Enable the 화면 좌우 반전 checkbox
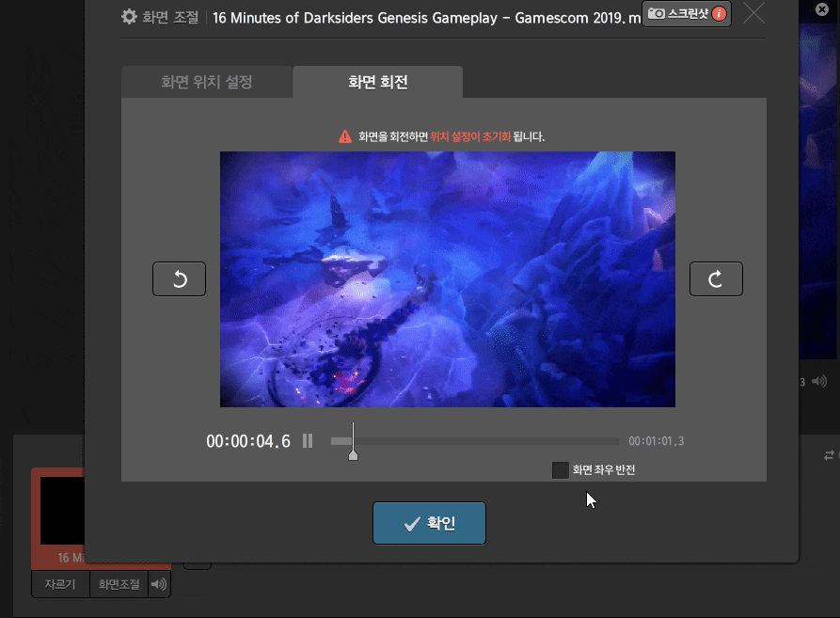 coord(561,469)
